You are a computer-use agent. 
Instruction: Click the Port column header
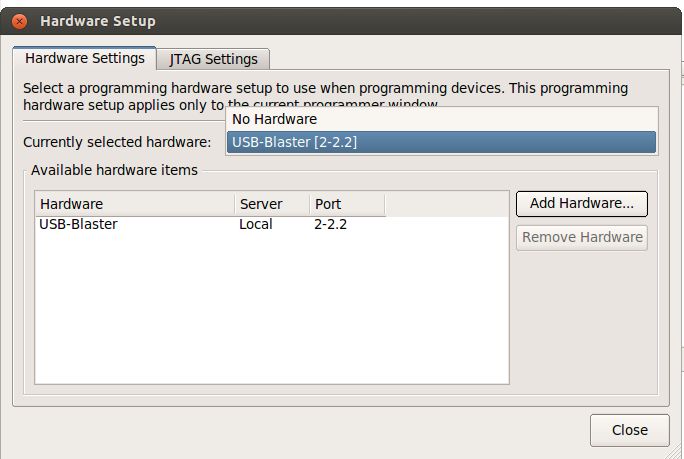346,204
